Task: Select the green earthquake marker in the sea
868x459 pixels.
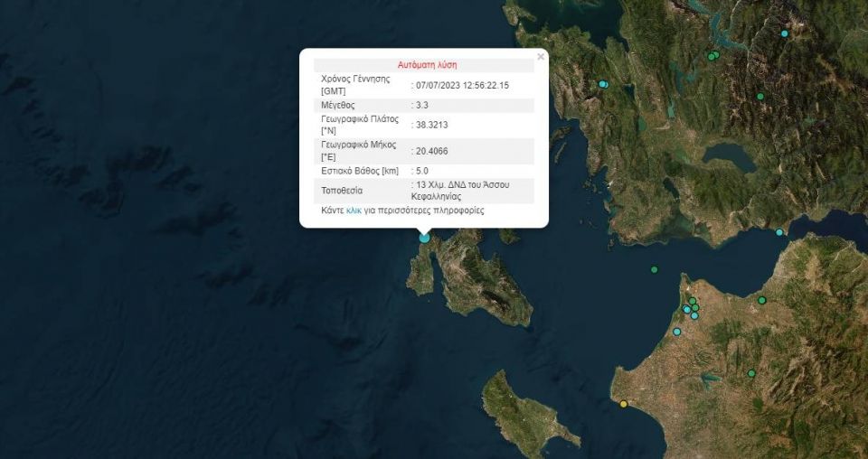Action: (x=654, y=269)
